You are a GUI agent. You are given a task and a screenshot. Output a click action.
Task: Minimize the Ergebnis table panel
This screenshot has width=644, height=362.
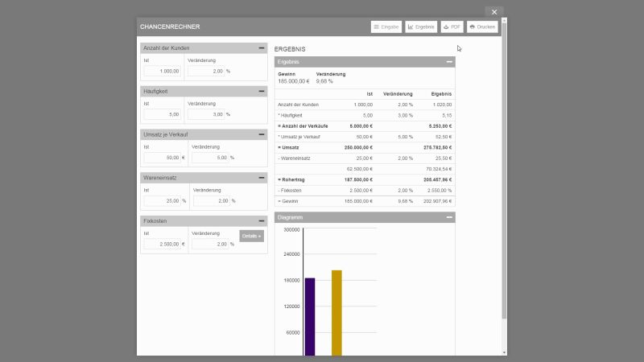(x=449, y=62)
